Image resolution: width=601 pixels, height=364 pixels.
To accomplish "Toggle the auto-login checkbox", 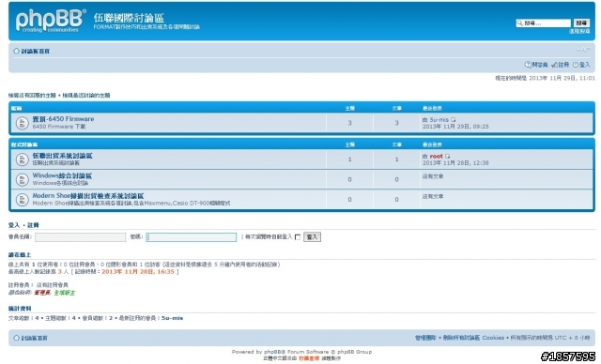I will point(298,237).
